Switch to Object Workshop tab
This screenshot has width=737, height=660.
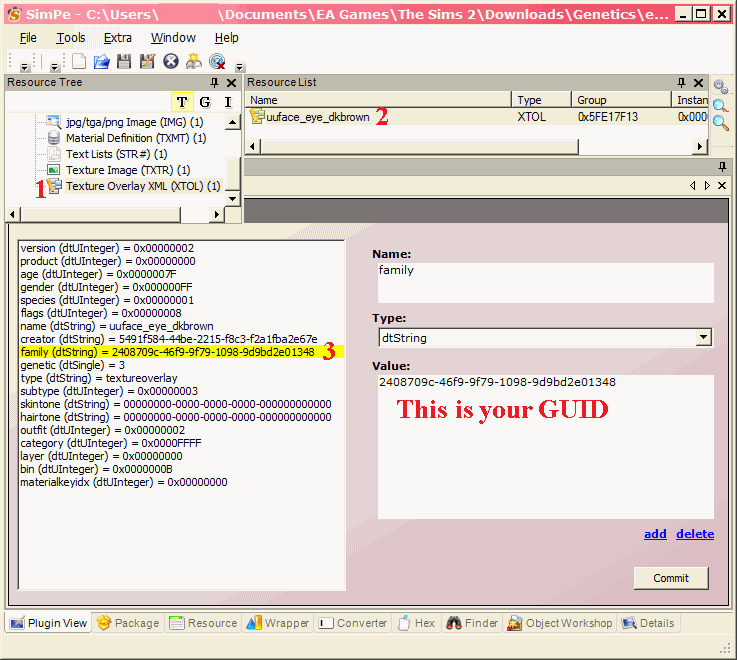559,623
